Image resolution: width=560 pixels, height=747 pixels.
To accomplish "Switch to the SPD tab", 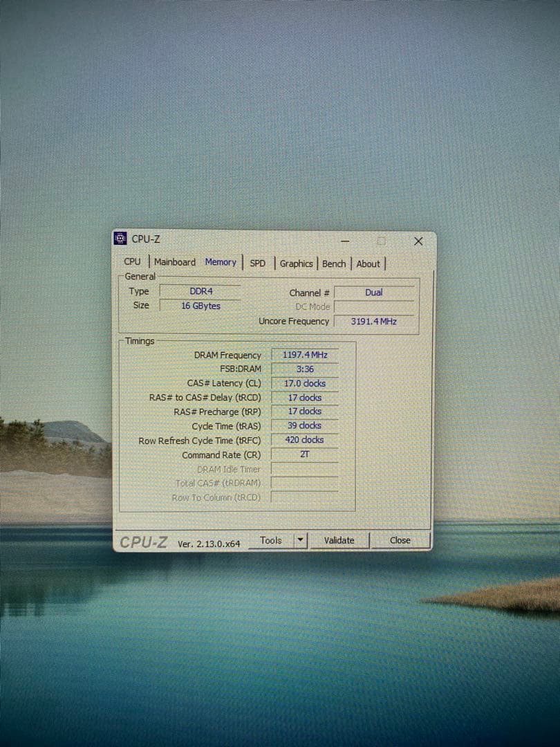I will (x=259, y=264).
